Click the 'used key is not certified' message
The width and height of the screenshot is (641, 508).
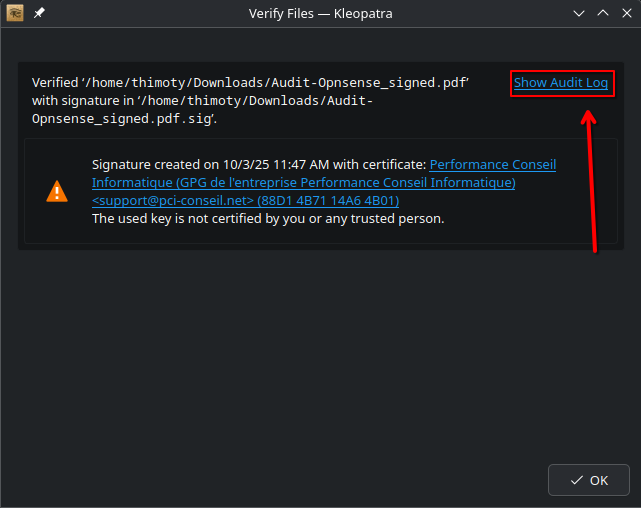click(267, 219)
